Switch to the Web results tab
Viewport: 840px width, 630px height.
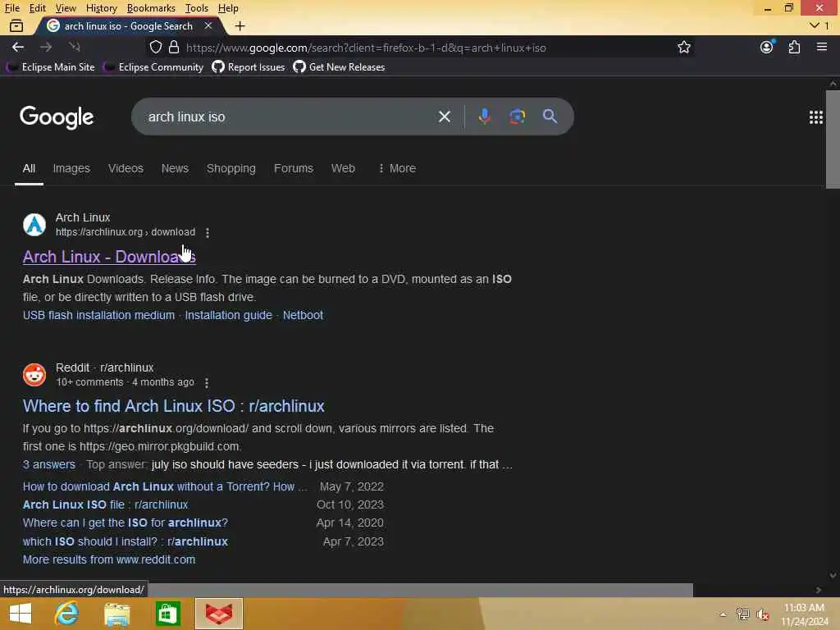point(343,168)
